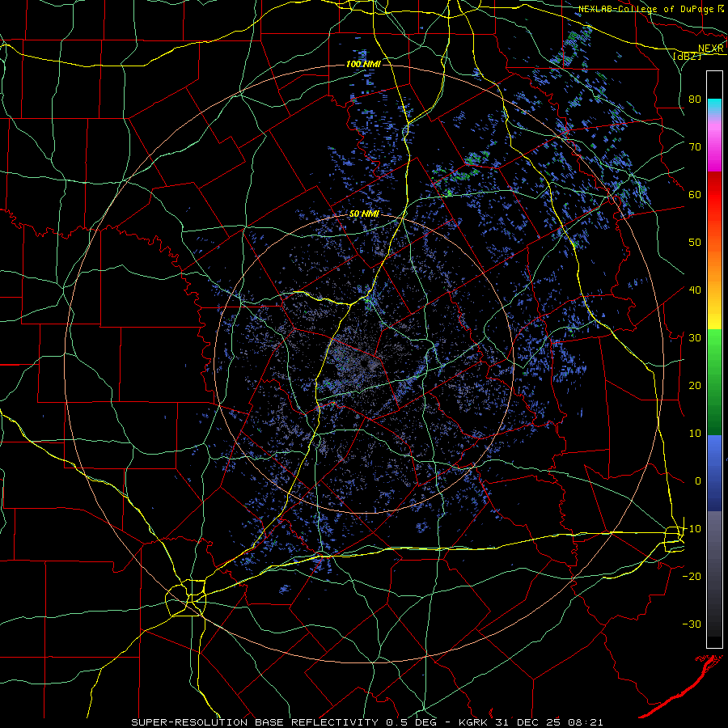Click the "100 NMI" range ring label
Screen dimensions: 728x728
point(363,64)
